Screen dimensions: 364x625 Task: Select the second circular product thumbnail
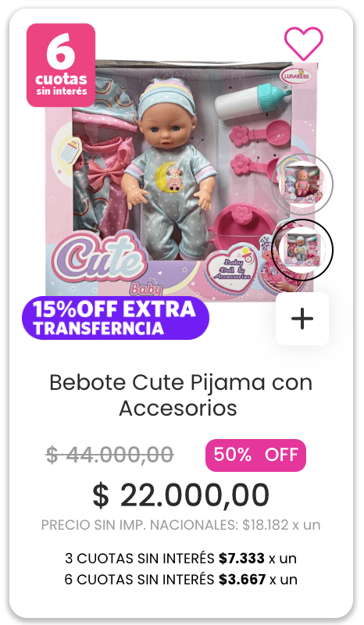(302, 250)
